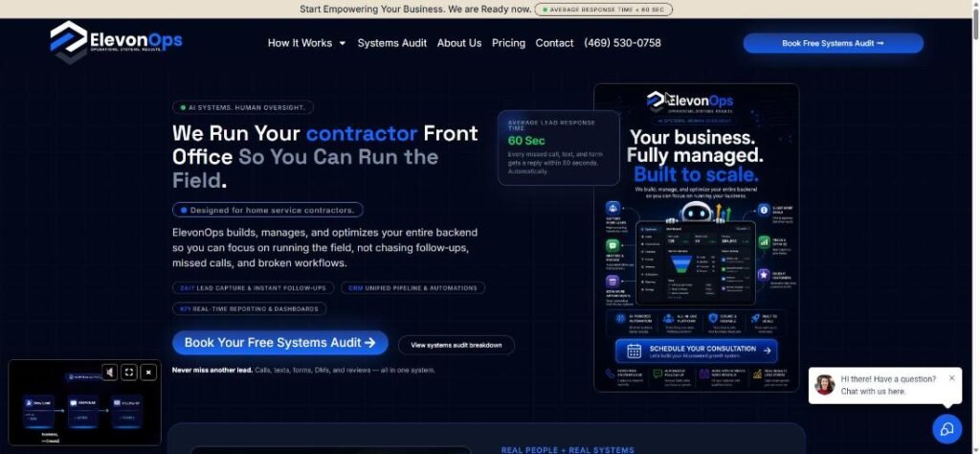Viewport: 980px width, 454px height.
Task: Close the floating video preview
Action: point(148,373)
